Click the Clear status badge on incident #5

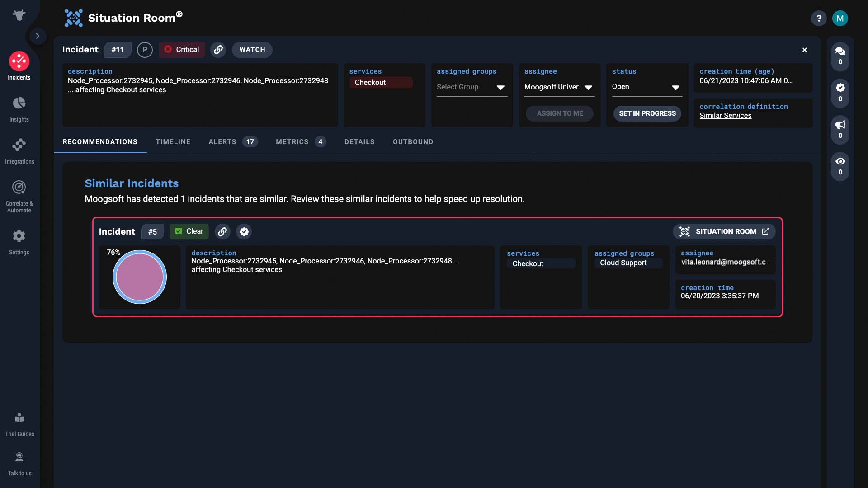tap(189, 231)
